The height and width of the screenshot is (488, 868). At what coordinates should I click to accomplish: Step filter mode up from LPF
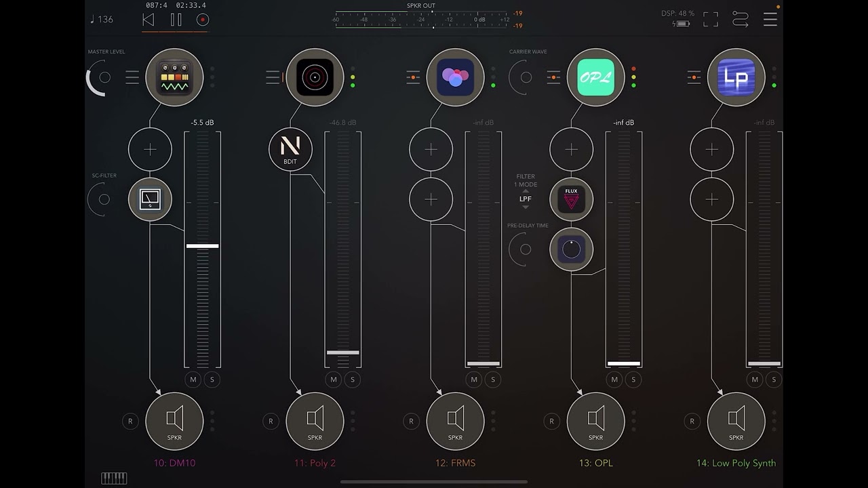pyautogui.click(x=526, y=191)
